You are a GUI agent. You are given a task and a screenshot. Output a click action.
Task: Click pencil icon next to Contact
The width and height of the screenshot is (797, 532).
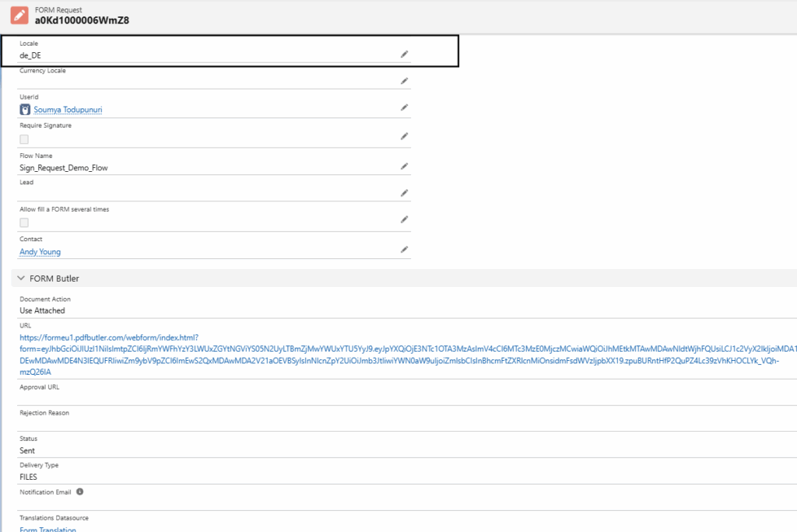coord(404,250)
